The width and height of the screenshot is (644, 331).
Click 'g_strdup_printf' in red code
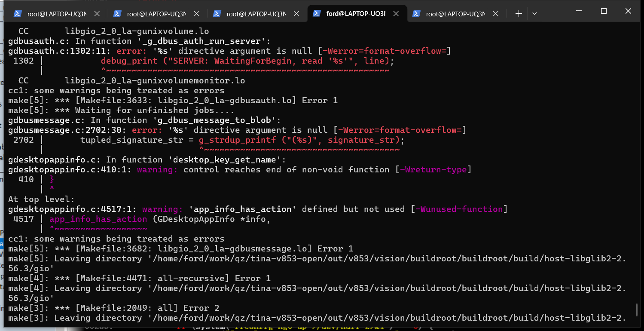point(237,140)
